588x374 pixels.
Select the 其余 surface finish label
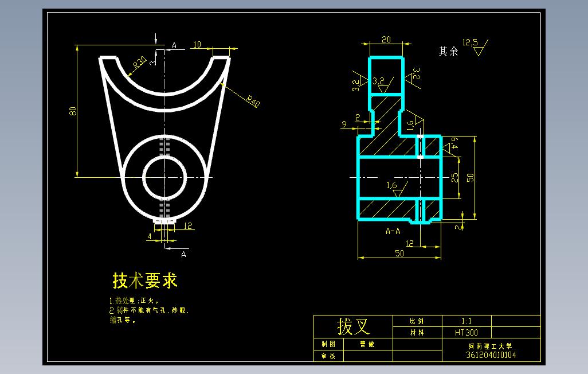coord(449,51)
